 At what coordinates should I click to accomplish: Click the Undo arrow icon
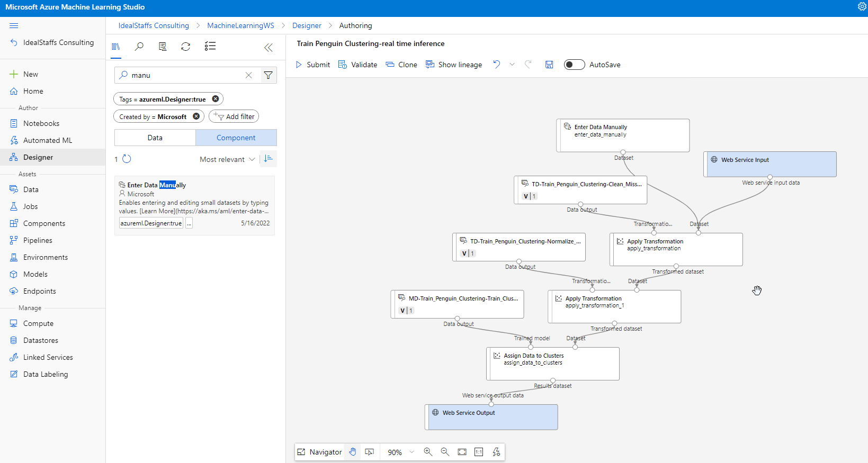click(497, 65)
